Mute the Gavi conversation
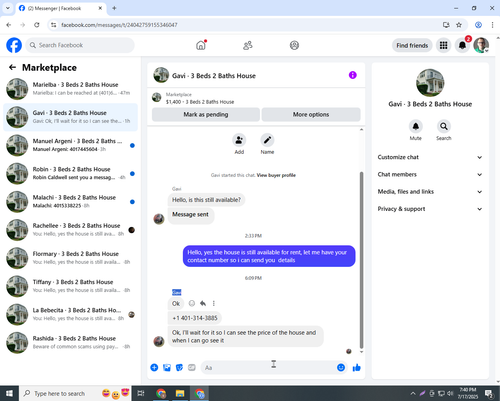The height and width of the screenshot is (401, 500). click(x=416, y=126)
